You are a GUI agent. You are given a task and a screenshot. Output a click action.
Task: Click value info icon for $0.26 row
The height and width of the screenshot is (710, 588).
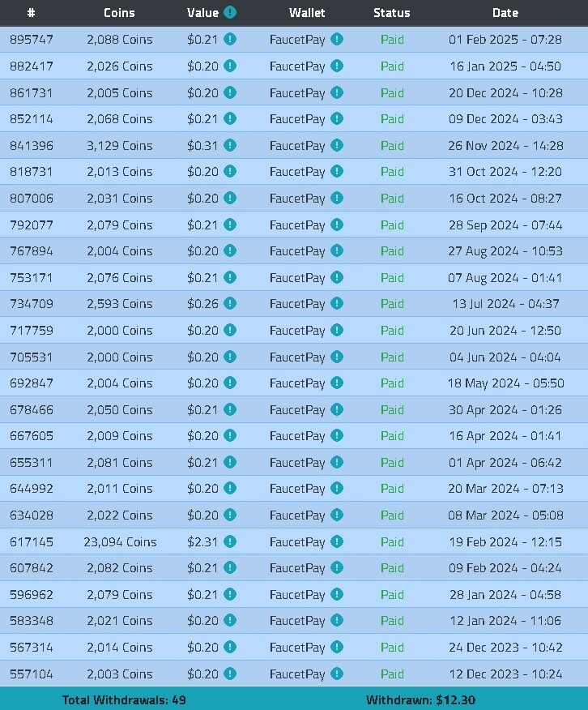click(230, 303)
